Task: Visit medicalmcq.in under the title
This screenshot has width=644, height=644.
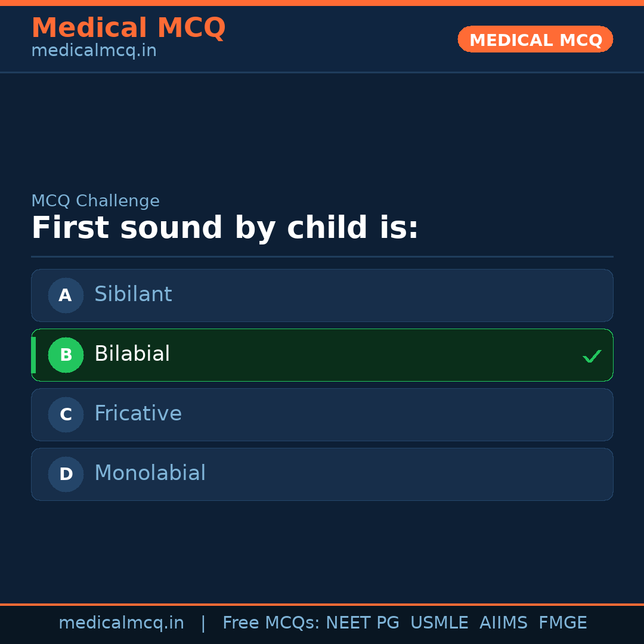Action: pyautogui.click(x=94, y=50)
